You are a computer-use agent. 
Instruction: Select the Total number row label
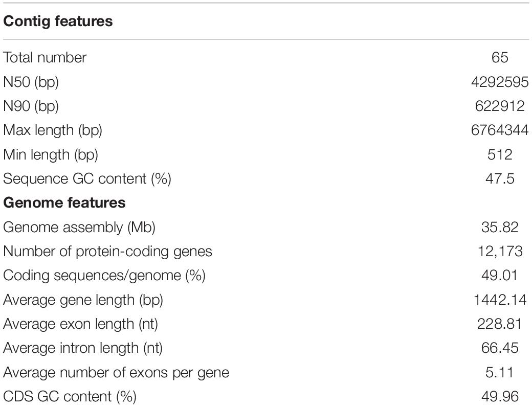(45, 57)
